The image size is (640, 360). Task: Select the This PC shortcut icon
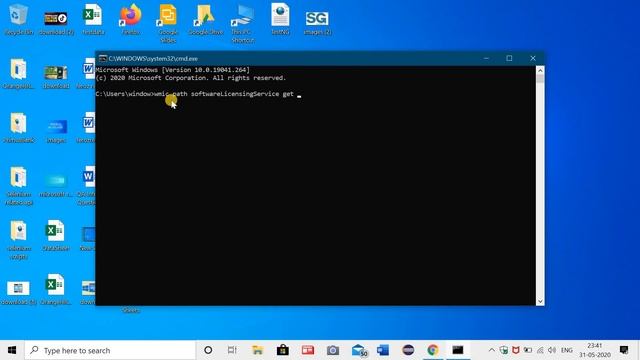click(x=242, y=22)
